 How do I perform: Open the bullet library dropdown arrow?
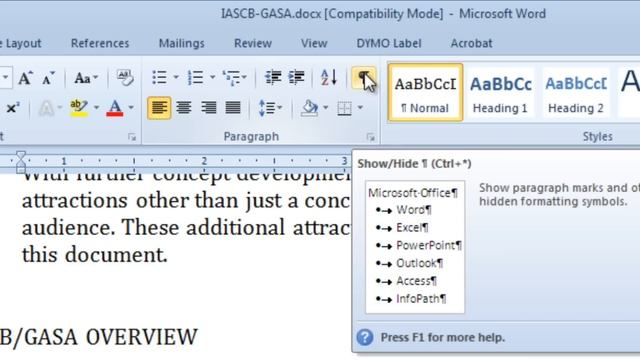click(x=176, y=78)
